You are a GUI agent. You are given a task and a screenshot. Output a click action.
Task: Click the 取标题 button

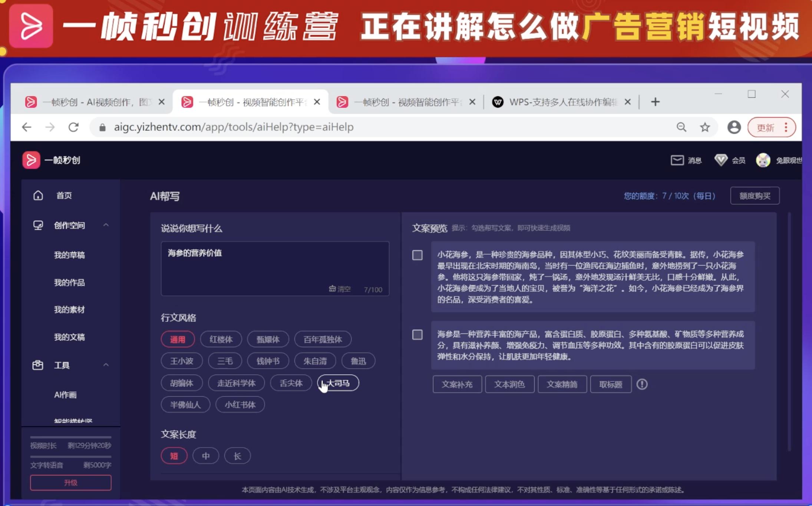[610, 384]
